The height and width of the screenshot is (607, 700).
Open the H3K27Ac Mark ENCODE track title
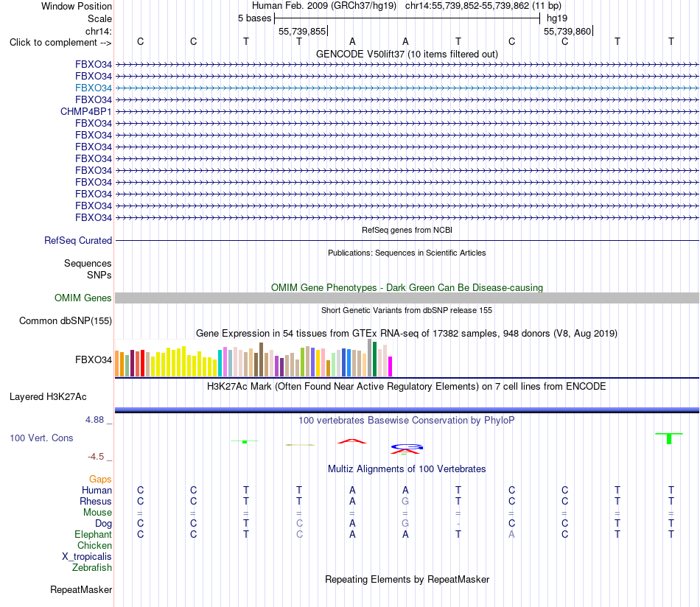(x=407, y=387)
